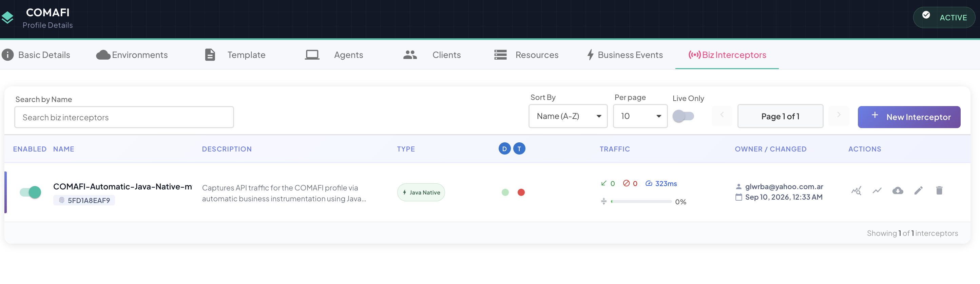This screenshot has width=980, height=284.
Task: Click the green D status dot
Action: click(x=505, y=192)
